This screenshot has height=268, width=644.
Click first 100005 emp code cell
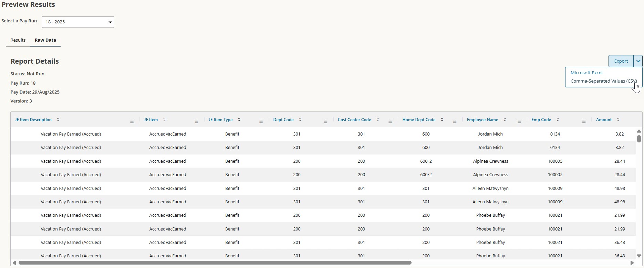coord(555,161)
